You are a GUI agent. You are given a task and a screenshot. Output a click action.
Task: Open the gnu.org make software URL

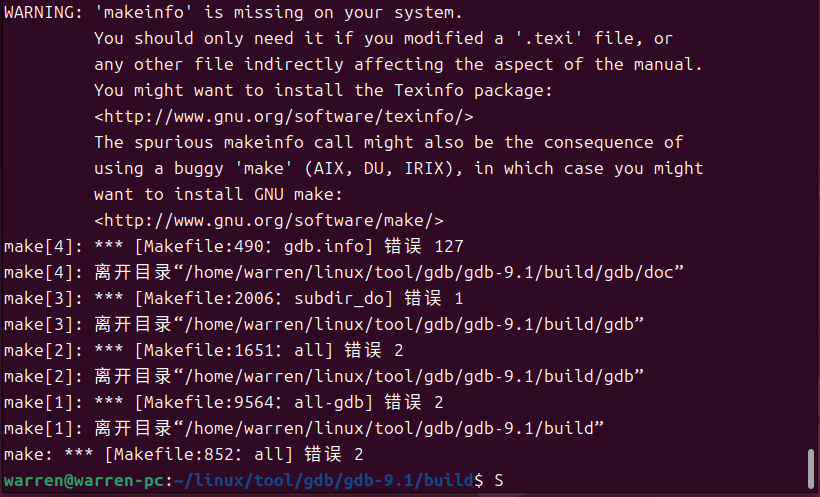click(269, 220)
